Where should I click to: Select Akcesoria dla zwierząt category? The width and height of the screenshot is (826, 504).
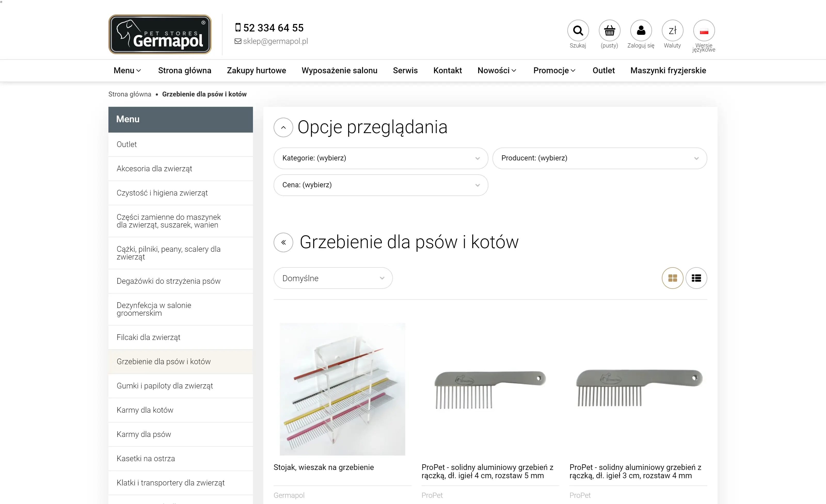pos(180,169)
